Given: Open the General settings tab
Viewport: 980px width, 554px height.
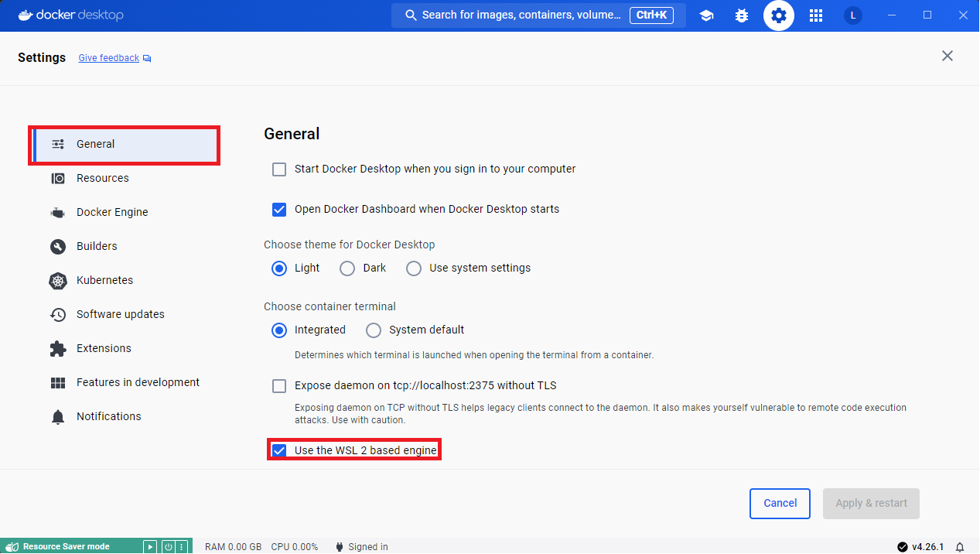Looking at the screenshot, I should click(x=125, y=145).
